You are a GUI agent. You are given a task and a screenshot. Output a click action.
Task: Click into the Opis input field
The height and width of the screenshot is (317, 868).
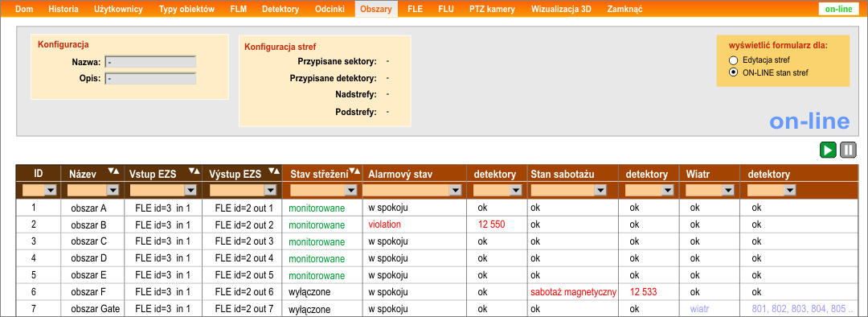point(150,79)
